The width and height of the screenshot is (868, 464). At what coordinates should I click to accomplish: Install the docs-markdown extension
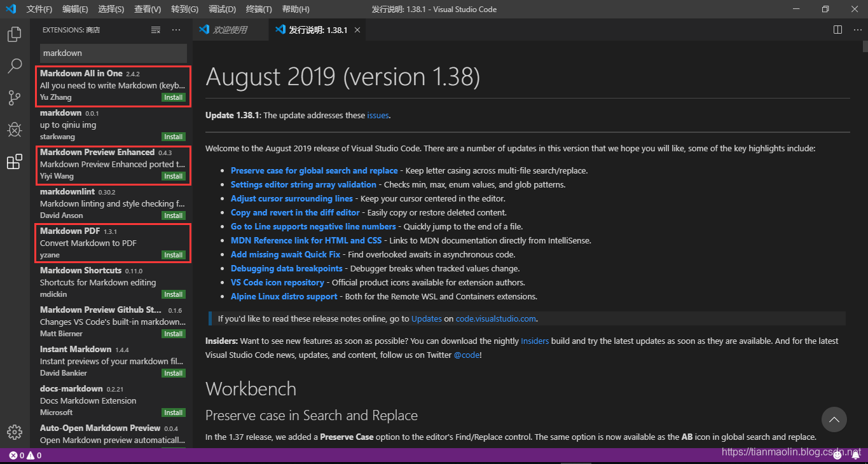(173, 413)
